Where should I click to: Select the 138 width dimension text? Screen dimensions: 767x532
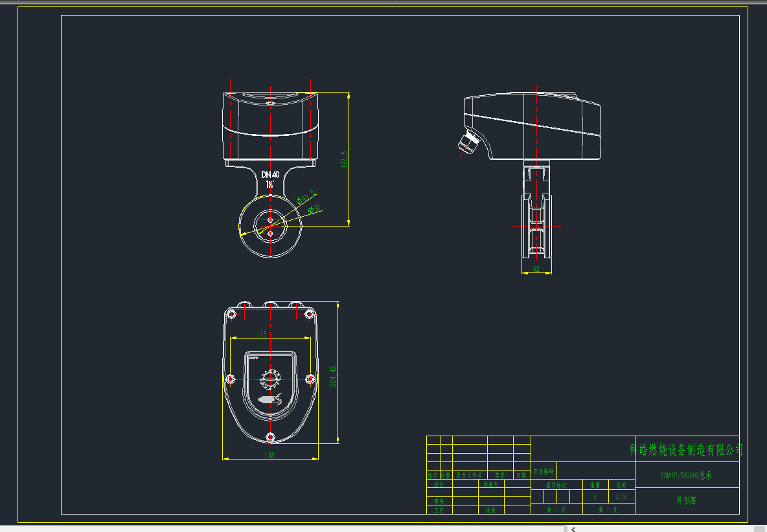click(x=269, y=455)
